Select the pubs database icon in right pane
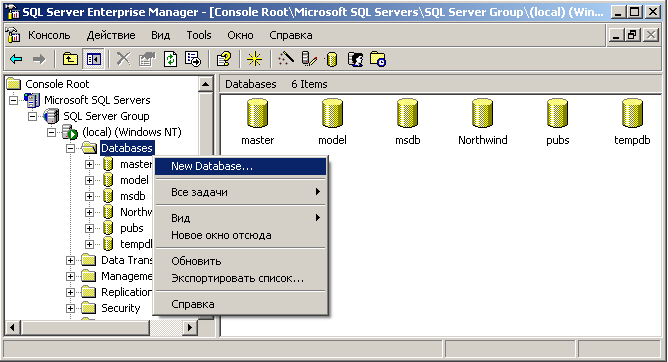This screenshot has width=668, height=362. [557, 113]
